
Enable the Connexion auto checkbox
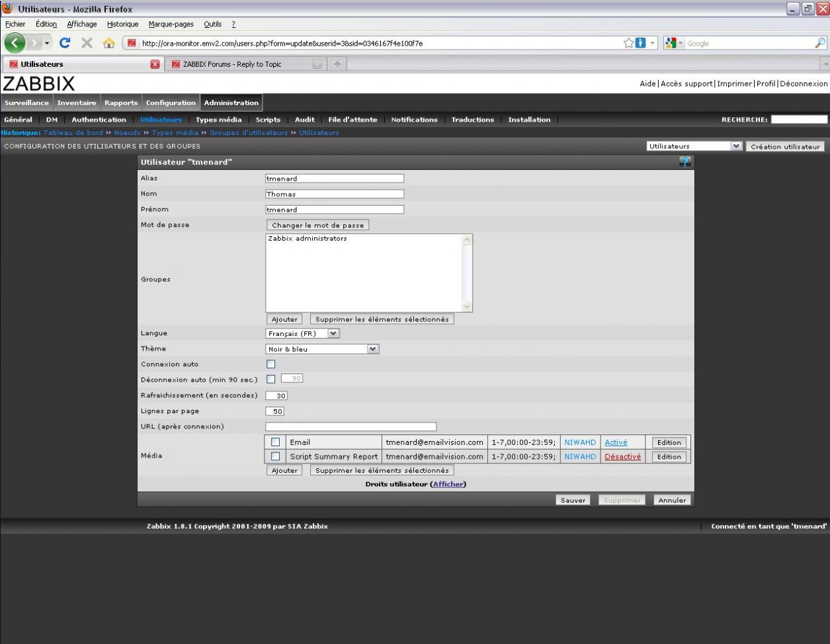[270, 364]
